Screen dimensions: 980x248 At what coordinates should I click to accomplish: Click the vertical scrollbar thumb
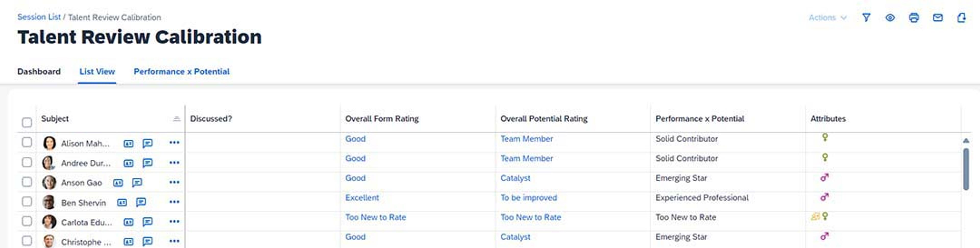click(966, 169)
